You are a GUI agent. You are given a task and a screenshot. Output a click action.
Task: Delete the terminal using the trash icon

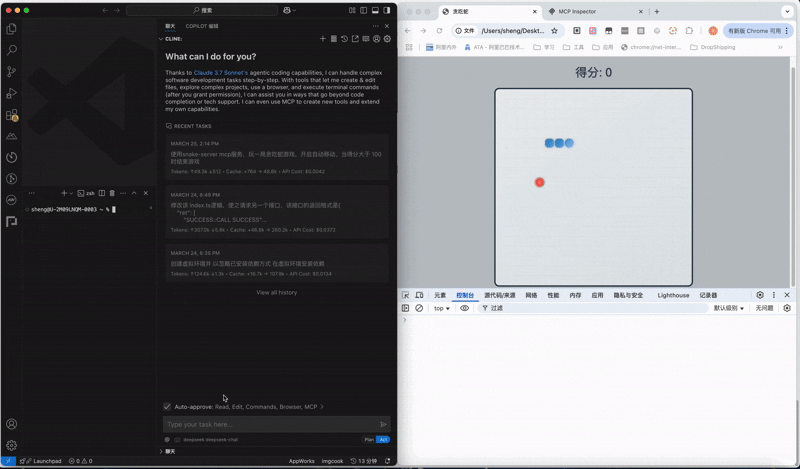pyautogui.click(x=112, y=193)
